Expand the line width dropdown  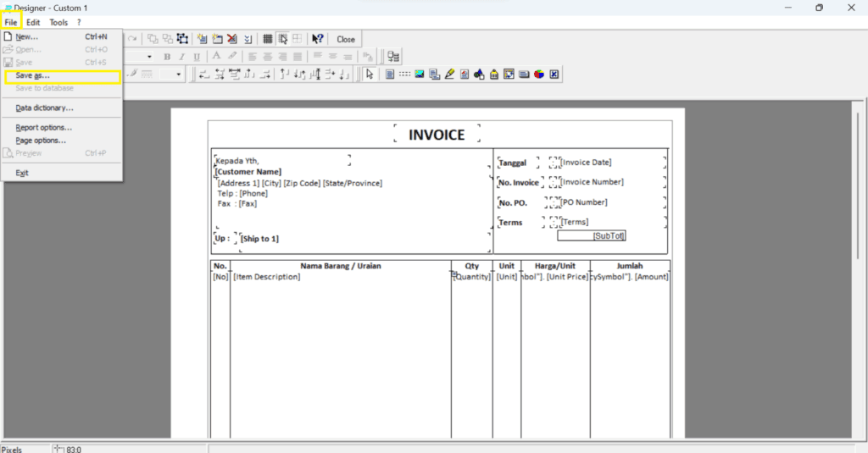point(179,75)
